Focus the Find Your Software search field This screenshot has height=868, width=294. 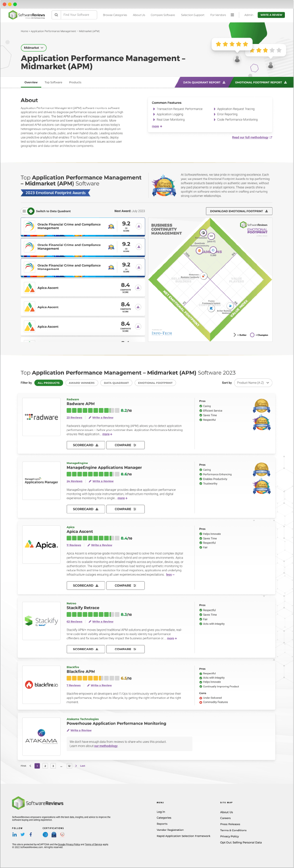79,15
